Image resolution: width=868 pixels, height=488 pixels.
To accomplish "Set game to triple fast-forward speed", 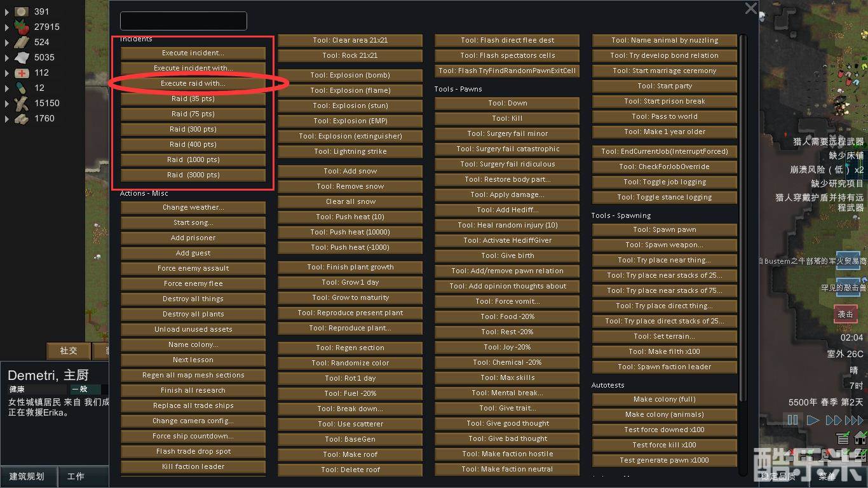I will click(x=854, y=420).
